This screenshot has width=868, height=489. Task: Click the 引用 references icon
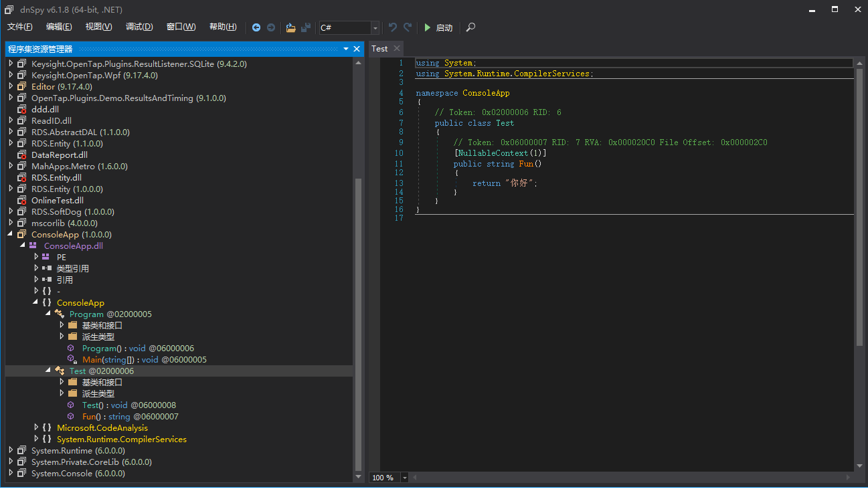coord(46,280)
